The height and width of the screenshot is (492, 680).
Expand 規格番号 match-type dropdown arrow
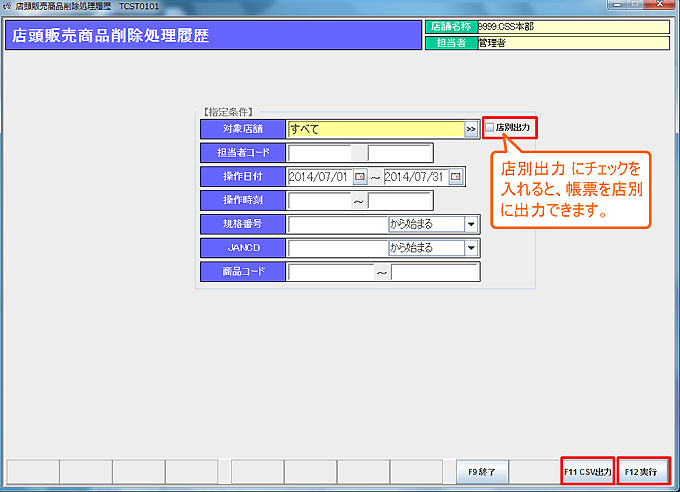click(471, 224)
